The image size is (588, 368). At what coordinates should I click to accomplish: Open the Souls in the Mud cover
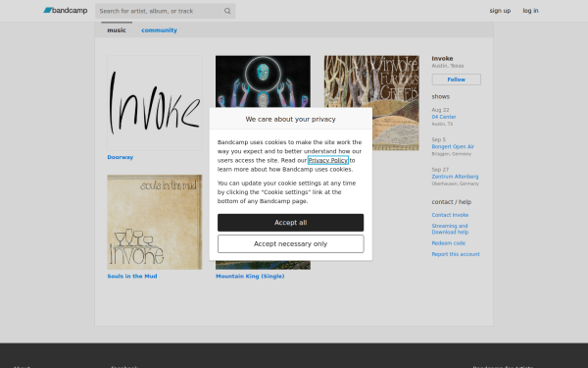coord(155,222)
